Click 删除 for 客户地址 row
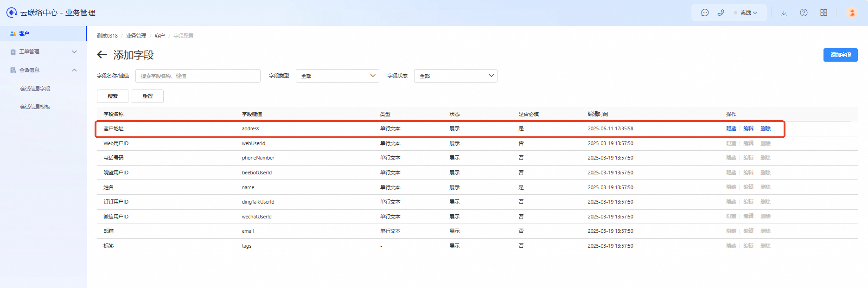The width and height of the screenshot is (868, 288). [x=766, y=128]
